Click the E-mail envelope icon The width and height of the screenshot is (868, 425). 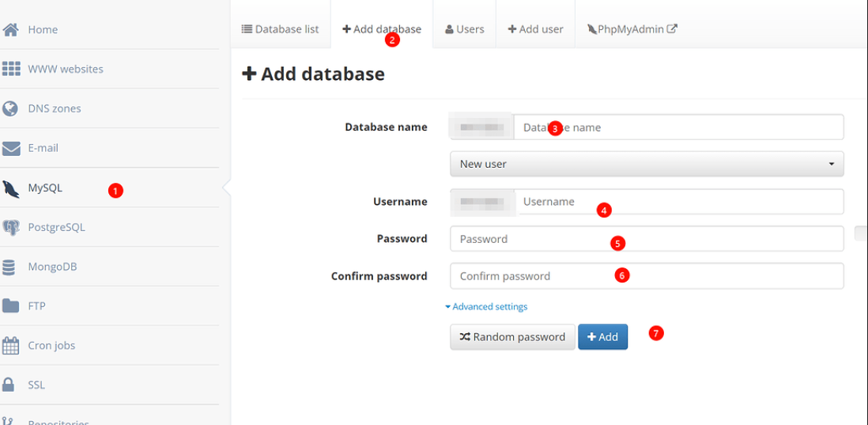click(11, 148)
